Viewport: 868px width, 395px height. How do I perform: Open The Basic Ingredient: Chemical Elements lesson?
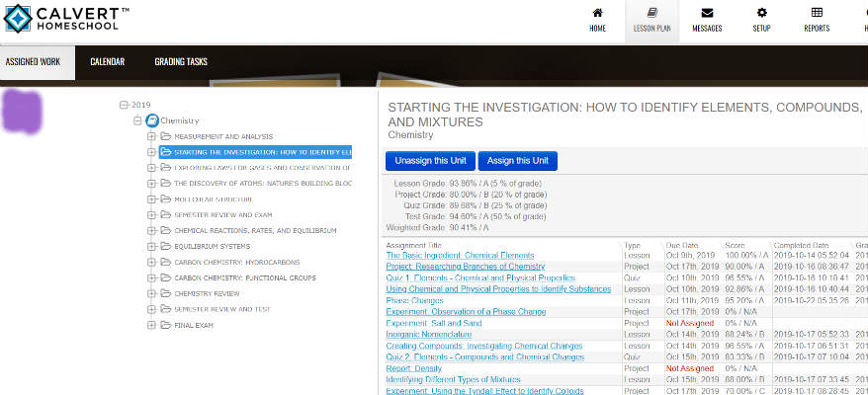click(460, 256)
